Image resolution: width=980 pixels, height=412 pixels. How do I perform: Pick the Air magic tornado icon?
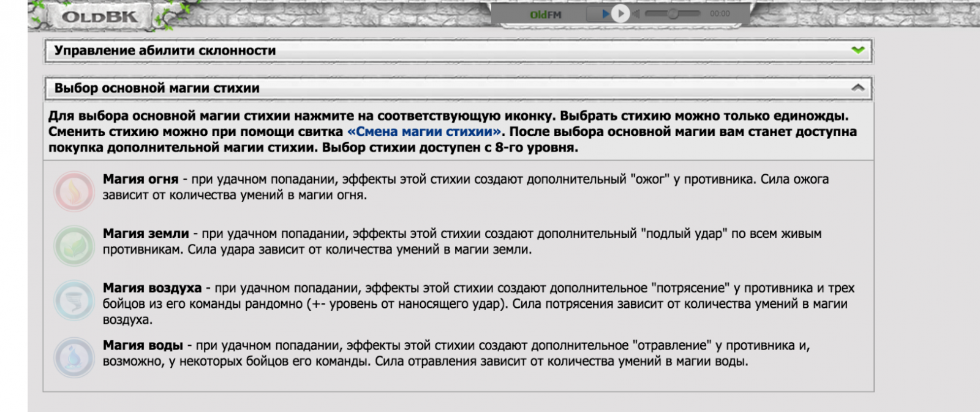[x=73, y=300]
